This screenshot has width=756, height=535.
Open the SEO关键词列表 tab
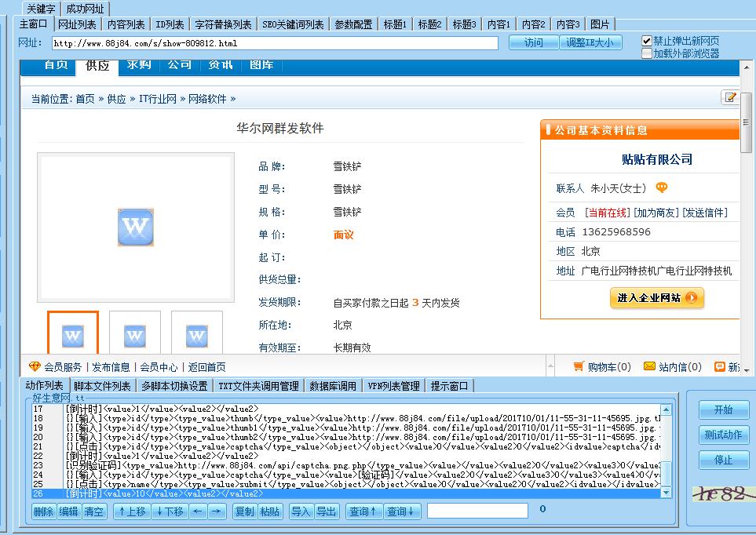[293, 24]
